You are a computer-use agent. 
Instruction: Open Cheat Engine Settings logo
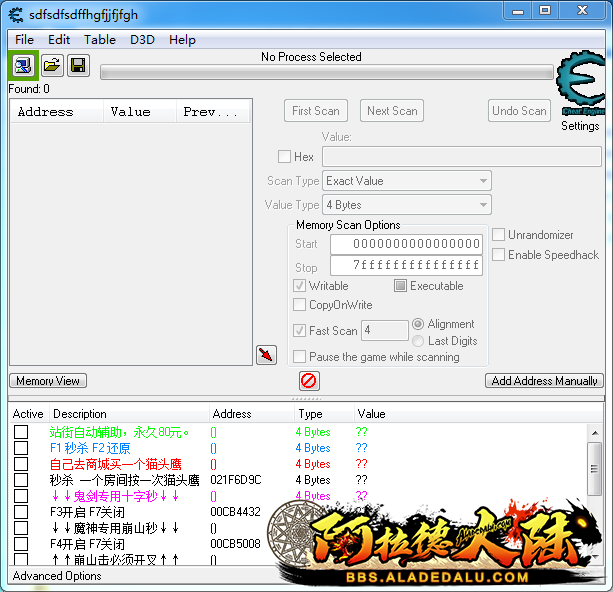[x=580, y=86]
